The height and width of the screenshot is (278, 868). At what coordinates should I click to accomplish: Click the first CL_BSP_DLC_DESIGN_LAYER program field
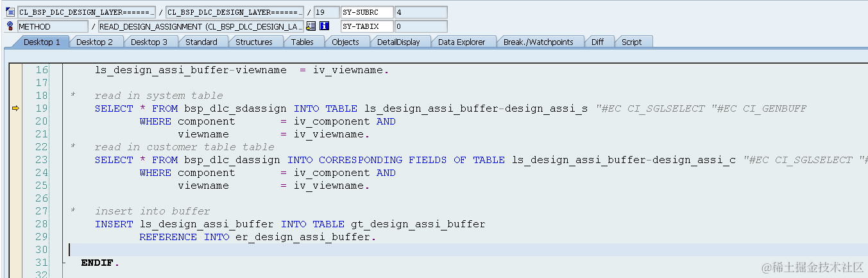(86, 12)
